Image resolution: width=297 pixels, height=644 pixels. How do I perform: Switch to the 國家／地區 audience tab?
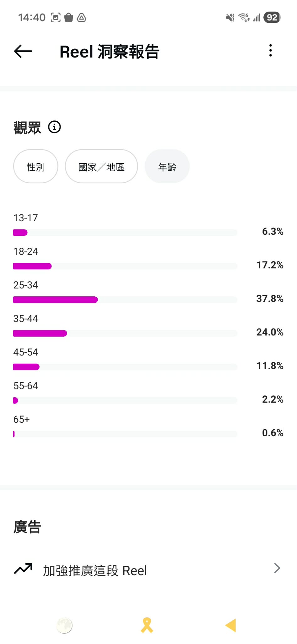101,167
